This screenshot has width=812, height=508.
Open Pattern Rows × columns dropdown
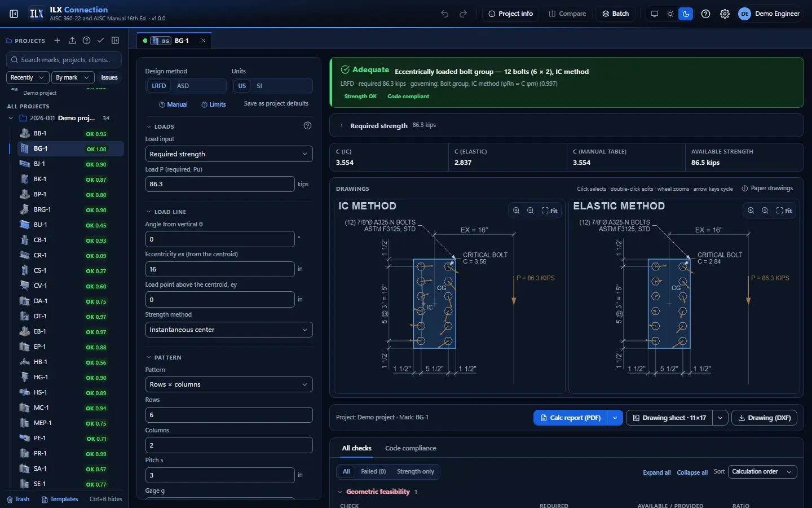[x=229, y=384]
